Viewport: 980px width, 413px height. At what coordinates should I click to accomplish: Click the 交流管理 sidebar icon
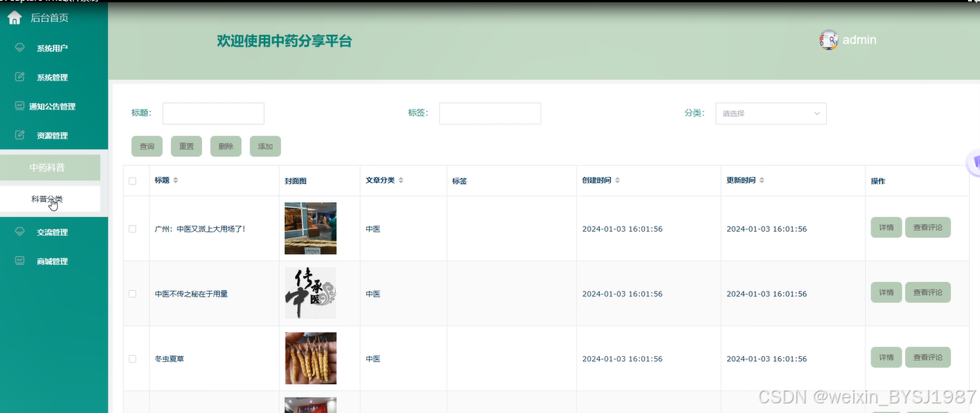click(20, 232)
